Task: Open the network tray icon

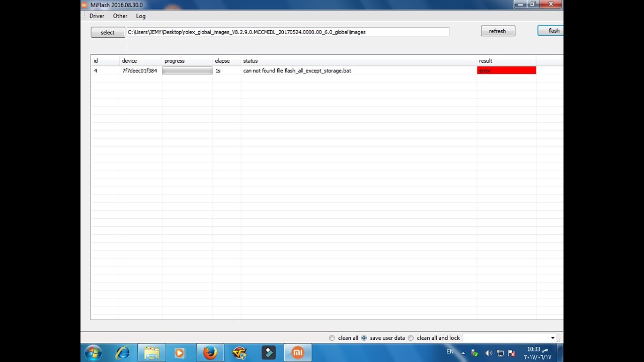Action: click(500, 353)
